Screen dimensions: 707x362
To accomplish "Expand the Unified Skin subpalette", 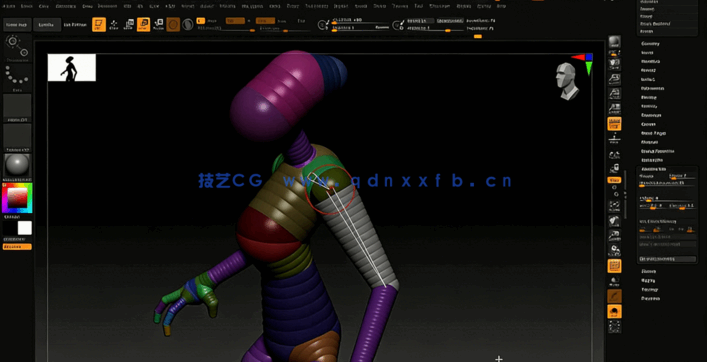I will pos(652,160).
